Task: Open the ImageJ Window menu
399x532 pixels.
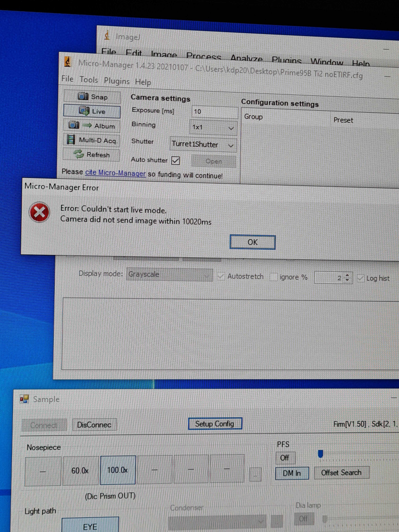Action: tap(327, 62)
